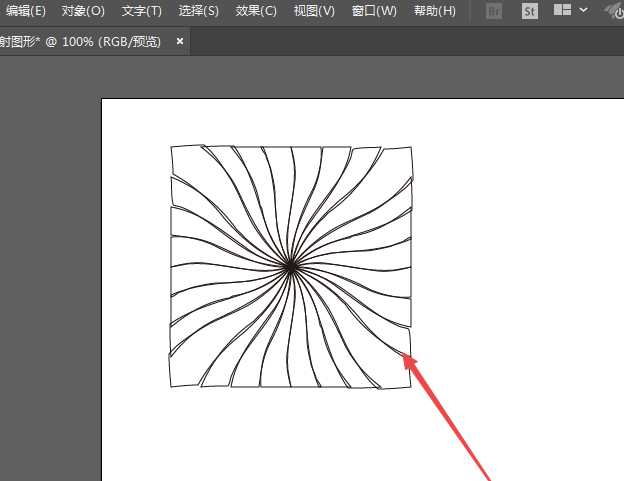The height and width of the screenshot is (481, 624).
Task: Click the Adobe Stock St icon
Action: (x=529, y=11)
